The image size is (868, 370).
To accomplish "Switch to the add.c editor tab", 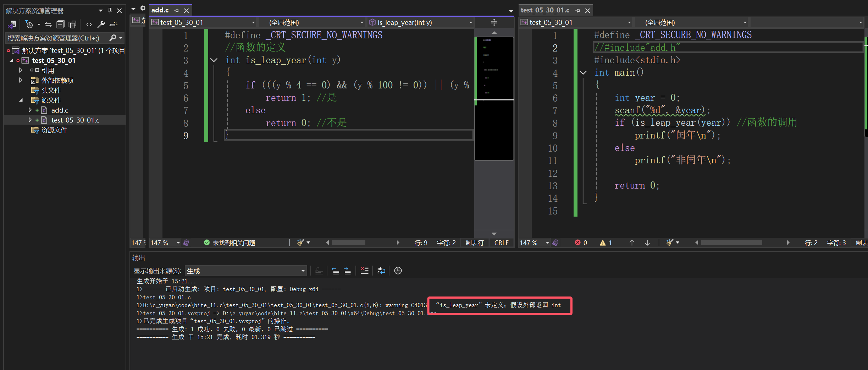I will click(x=160, y=10).
